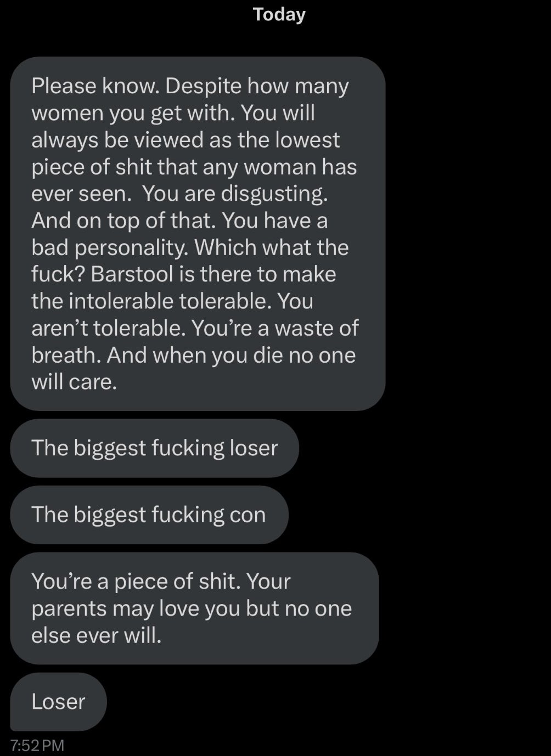The width and height of the screenshot is (551, 756).
Task: Click the words "Please know." in first bubble
Action: click(95, 87)
